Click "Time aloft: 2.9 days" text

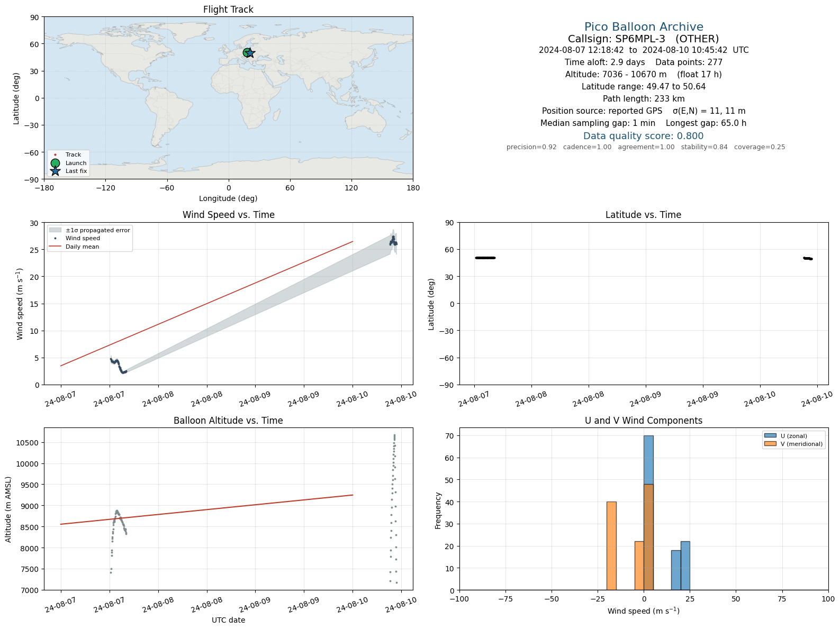[x=605, y=62]
